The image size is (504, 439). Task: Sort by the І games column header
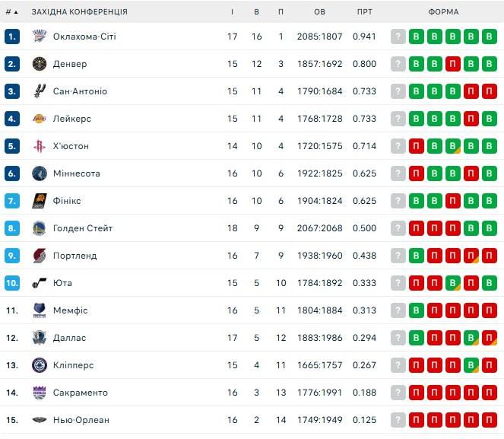[x=233, y=12]
